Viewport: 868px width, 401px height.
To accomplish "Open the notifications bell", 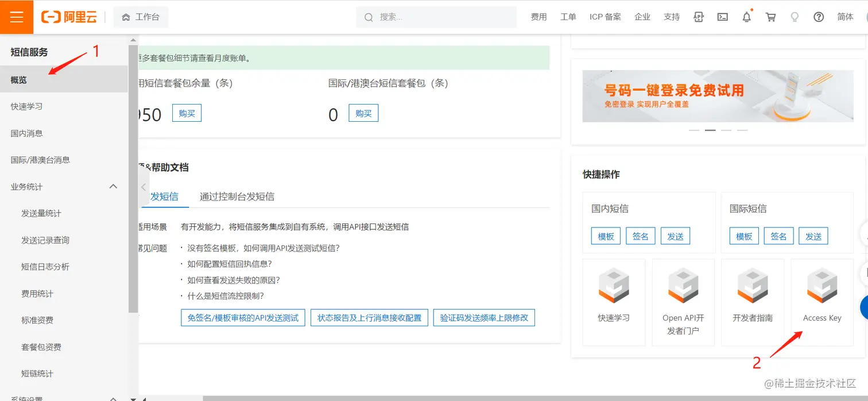I will click(746, 17).
